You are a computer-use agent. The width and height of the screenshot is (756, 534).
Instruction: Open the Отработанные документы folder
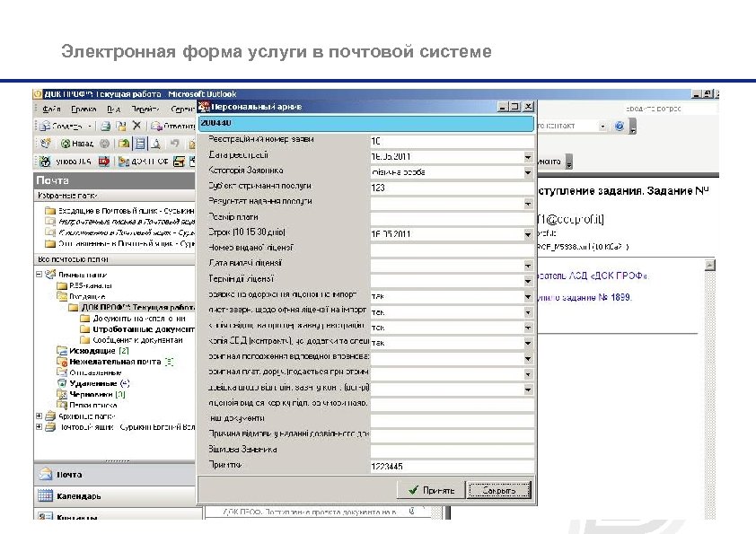click(x=144, y=329)
